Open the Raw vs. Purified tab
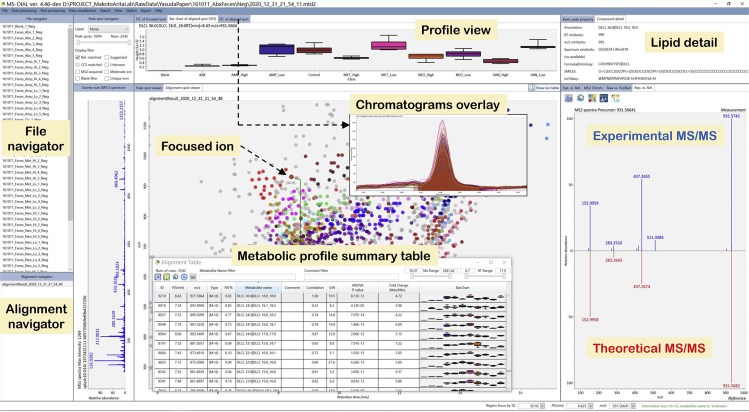This screenshot has height=412, width=749. pos(618,88)
